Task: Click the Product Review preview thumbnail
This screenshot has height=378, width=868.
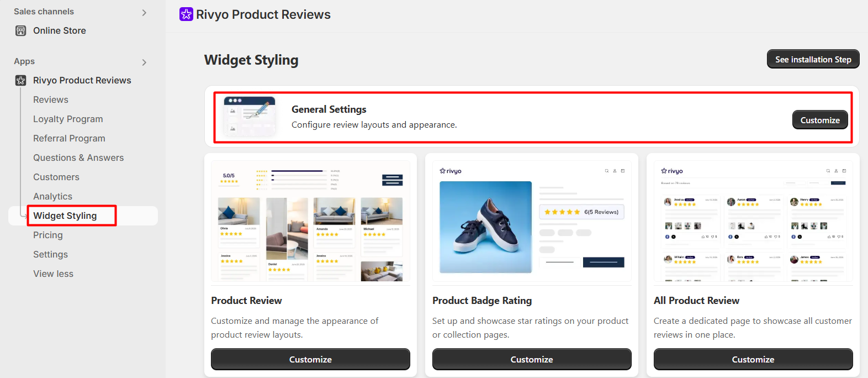Action: click(x=310, y=222)
